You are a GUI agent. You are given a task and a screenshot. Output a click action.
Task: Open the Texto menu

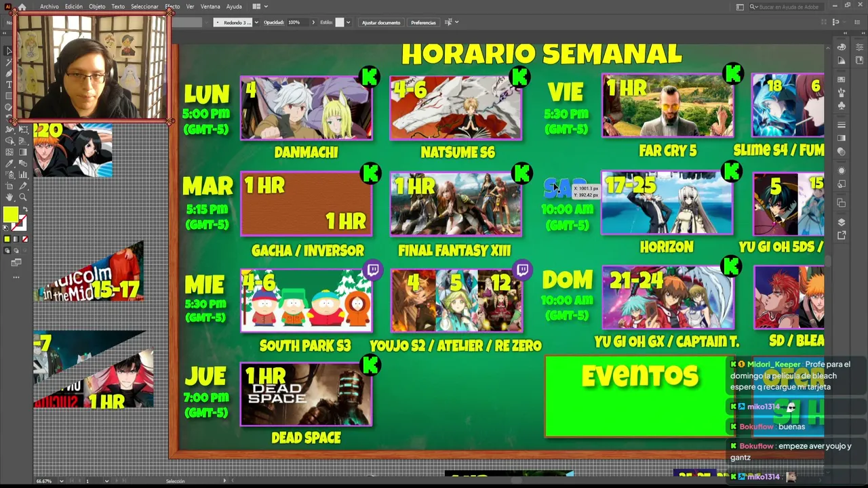tap(118, 7)
